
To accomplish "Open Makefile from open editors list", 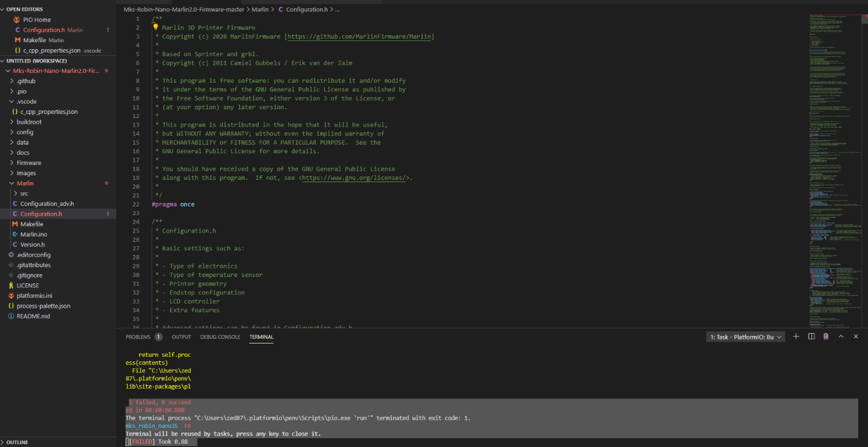I will pyautogui.click(x=34, y=40).
